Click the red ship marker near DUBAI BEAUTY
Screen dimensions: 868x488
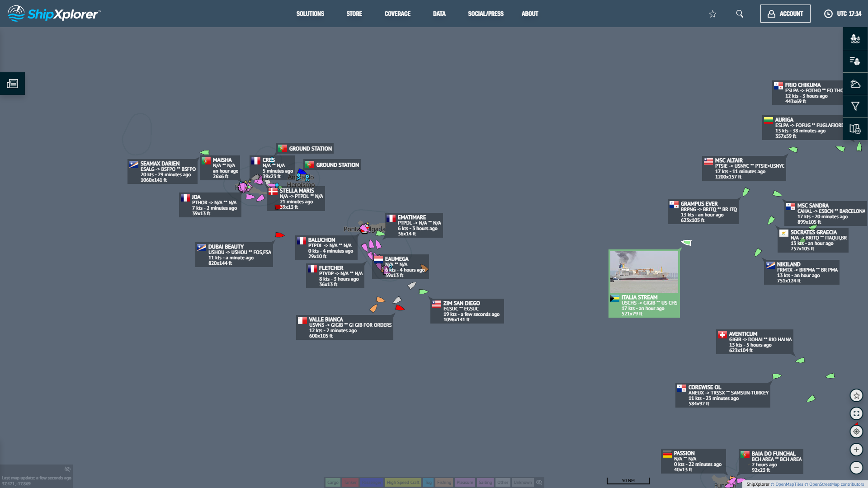pos(280,235)
